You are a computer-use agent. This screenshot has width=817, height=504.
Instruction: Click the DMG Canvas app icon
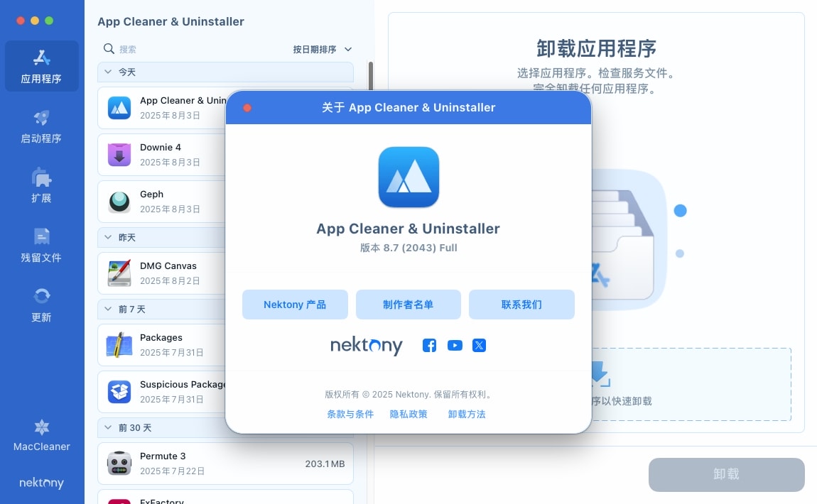click(119, 273)
